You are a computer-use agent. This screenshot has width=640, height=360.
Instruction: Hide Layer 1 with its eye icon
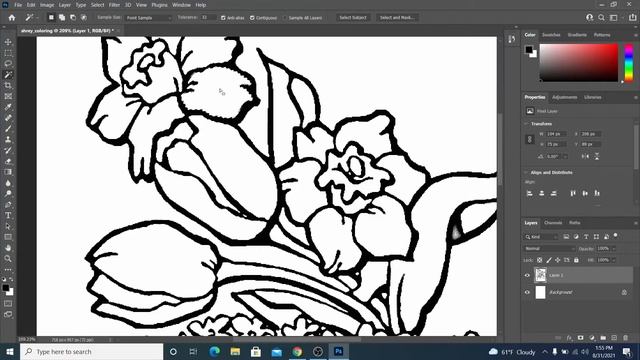click(527, 276)
